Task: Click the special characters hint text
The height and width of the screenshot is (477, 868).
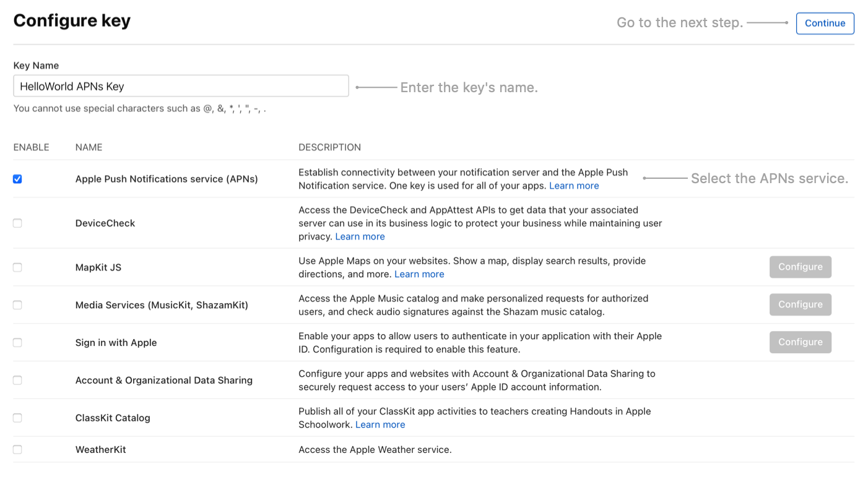Action: (x=140, y=109)
